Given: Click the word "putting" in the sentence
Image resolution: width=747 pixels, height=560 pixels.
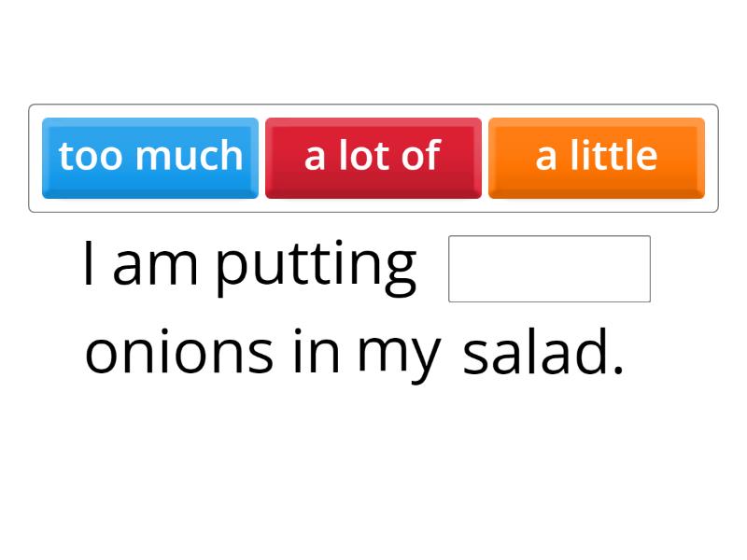Looking at the screenshot, I should click(x=315, y=266).
